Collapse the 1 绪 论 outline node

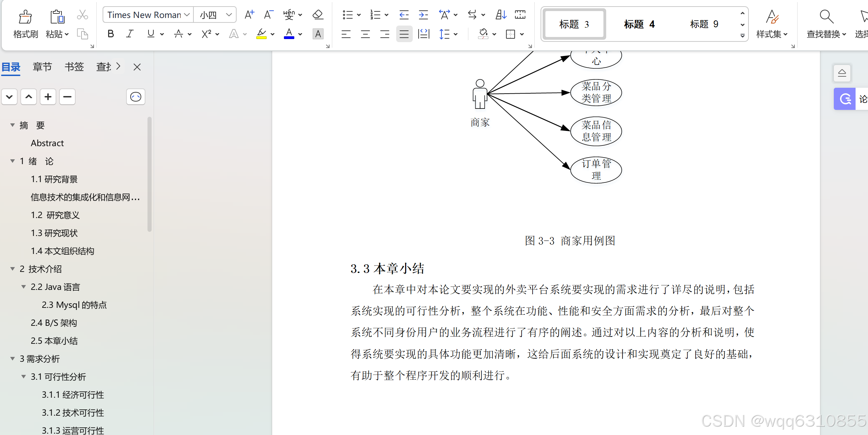pos(12,161)
